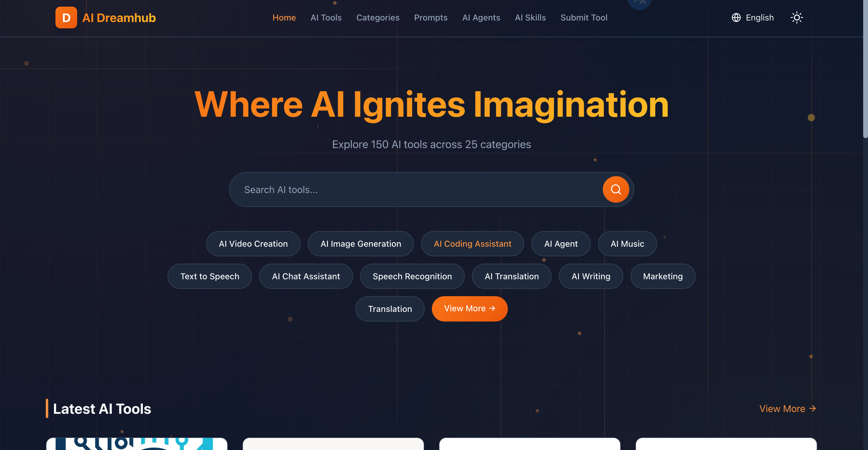This screenshot has height=450, width=868.
Task: Click the arrow beside Latest AI Tools View More
Action: click(x=813, y=409)
